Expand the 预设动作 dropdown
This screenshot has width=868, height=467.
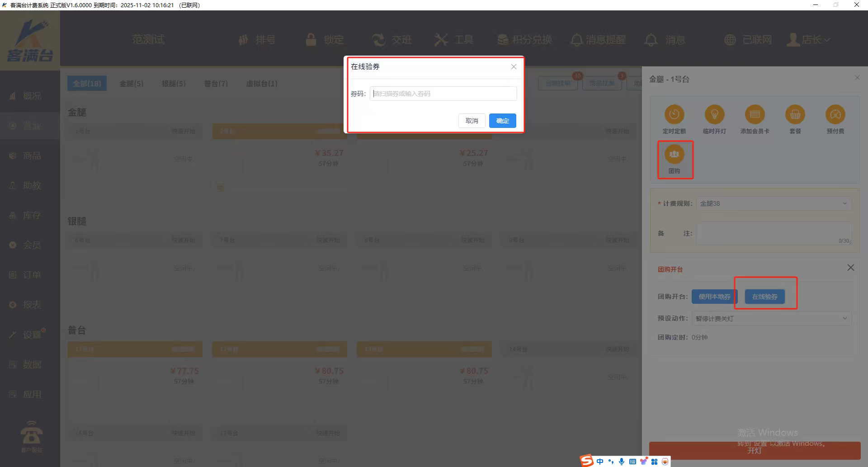(x=771, y=319)
